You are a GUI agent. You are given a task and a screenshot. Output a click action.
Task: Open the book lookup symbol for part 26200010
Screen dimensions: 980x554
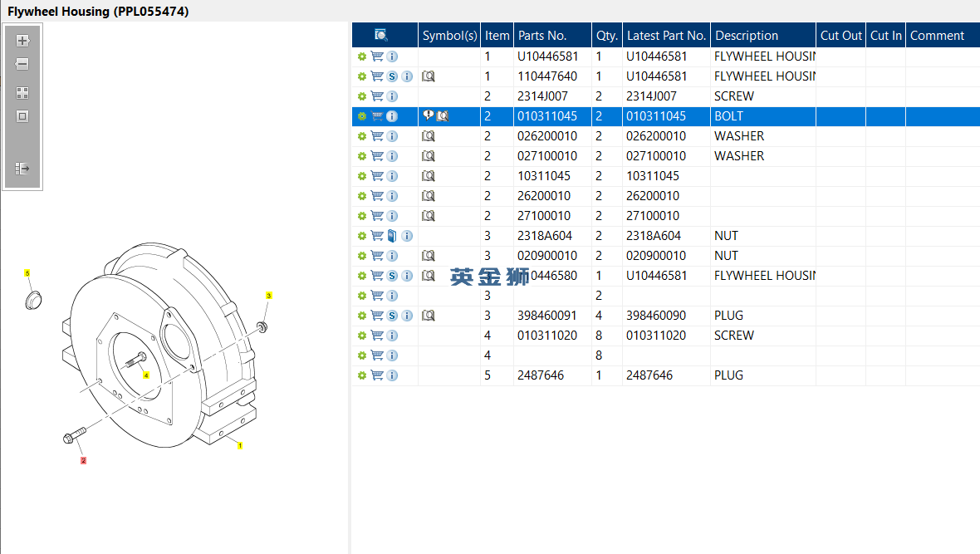click(x=428, y=196)
